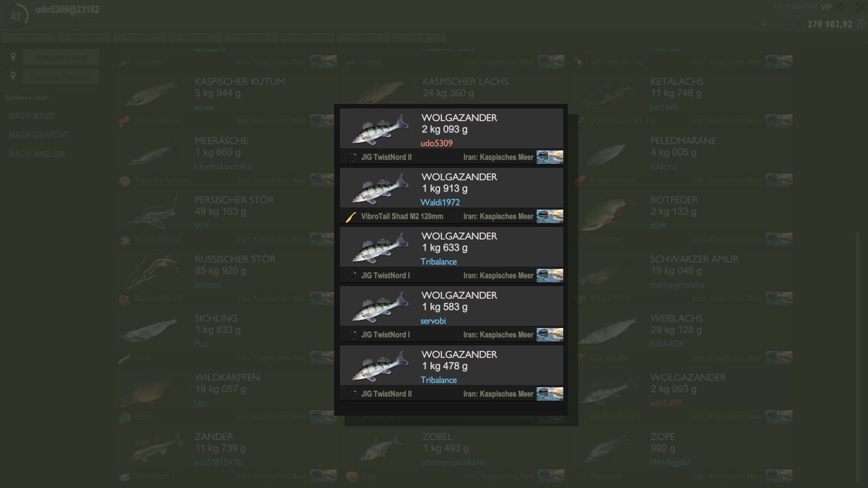Viewport: 868px width, 488px height.
Task: Sort records by NACH GEWICHT
Action: coord(39,135)
